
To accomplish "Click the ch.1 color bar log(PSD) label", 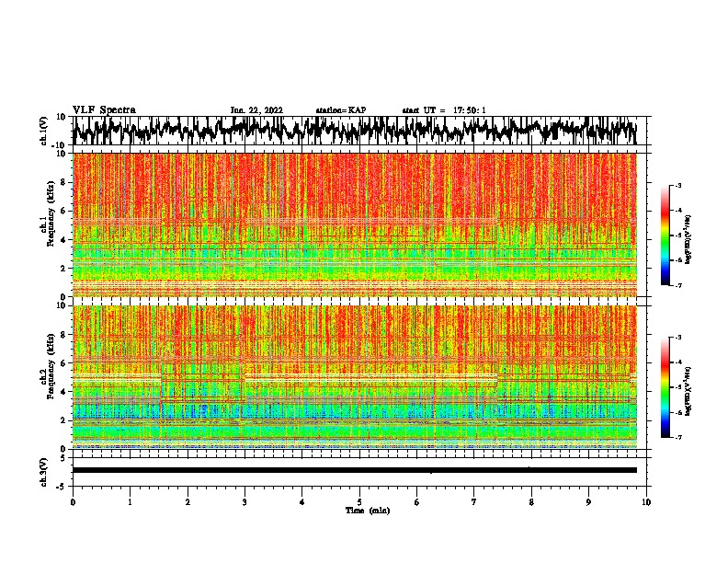I will click(688, 239).
